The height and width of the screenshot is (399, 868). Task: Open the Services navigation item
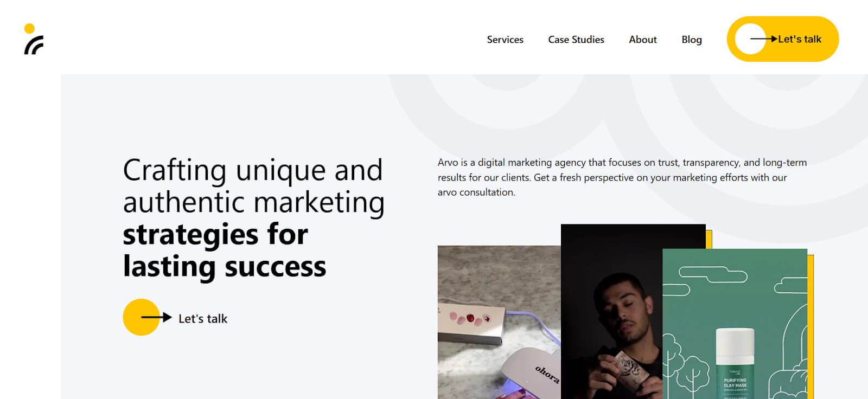click(x=505, y=39)
